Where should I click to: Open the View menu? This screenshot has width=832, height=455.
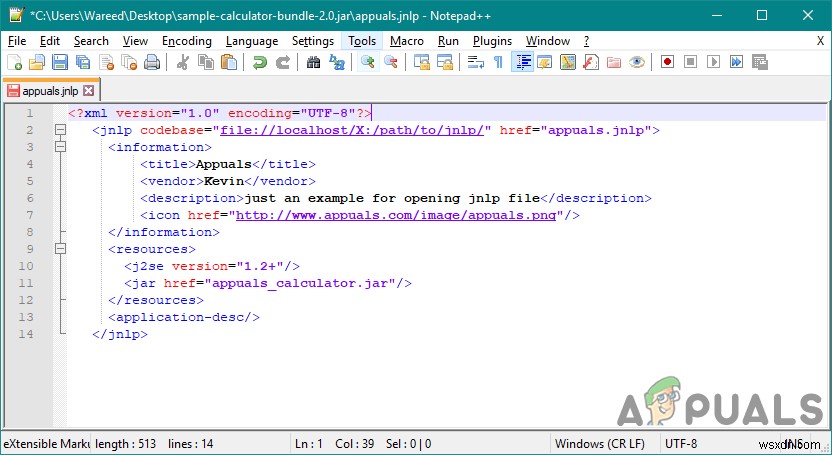click(x=135, y=41)
